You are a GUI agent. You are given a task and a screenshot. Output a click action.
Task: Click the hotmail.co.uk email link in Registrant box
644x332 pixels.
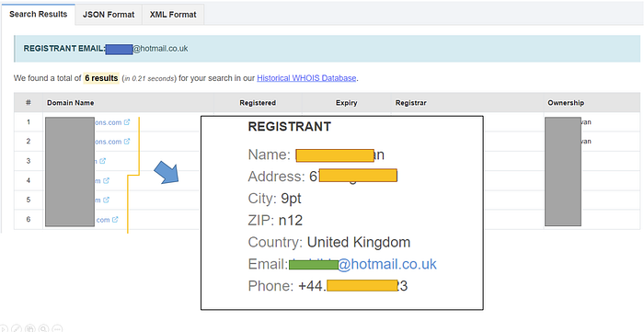pyautogui.click(x=362, y=264)
